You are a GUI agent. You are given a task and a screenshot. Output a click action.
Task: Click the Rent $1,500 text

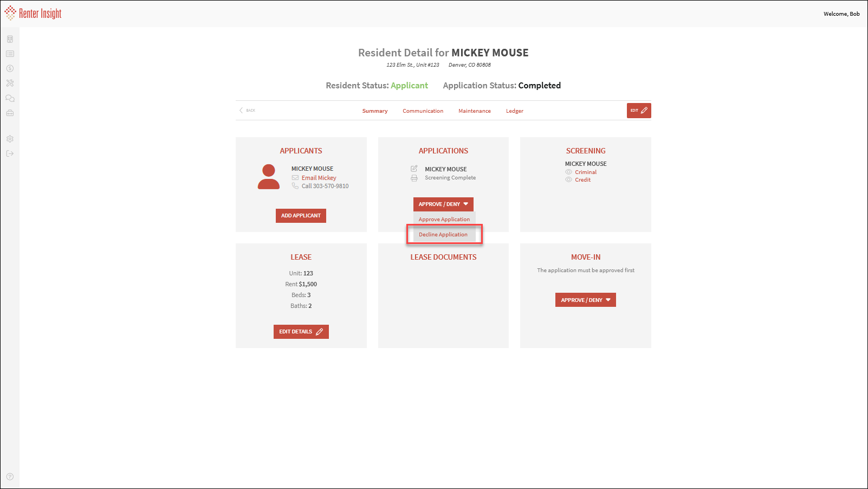click(301, 284)
